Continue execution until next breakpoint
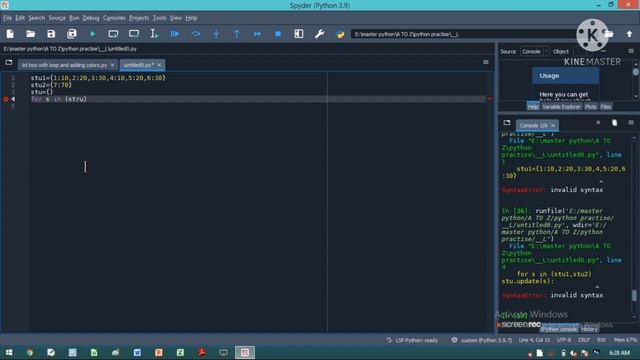This screenshot has height=360, width=640. point(257,34)
